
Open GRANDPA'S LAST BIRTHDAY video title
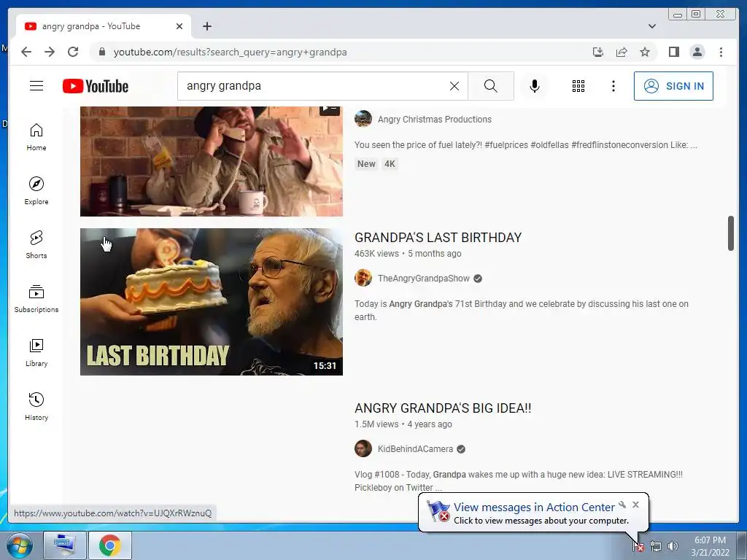438,238
